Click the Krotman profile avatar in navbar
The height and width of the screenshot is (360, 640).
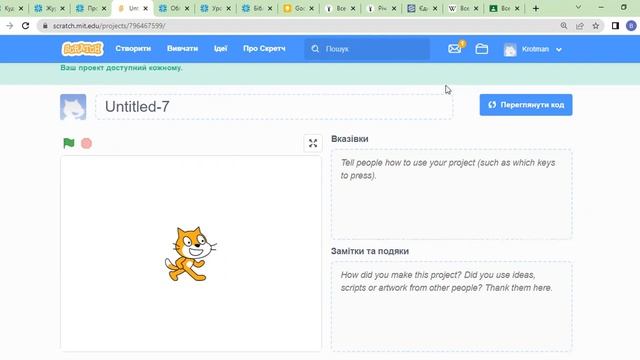[510, 49]
